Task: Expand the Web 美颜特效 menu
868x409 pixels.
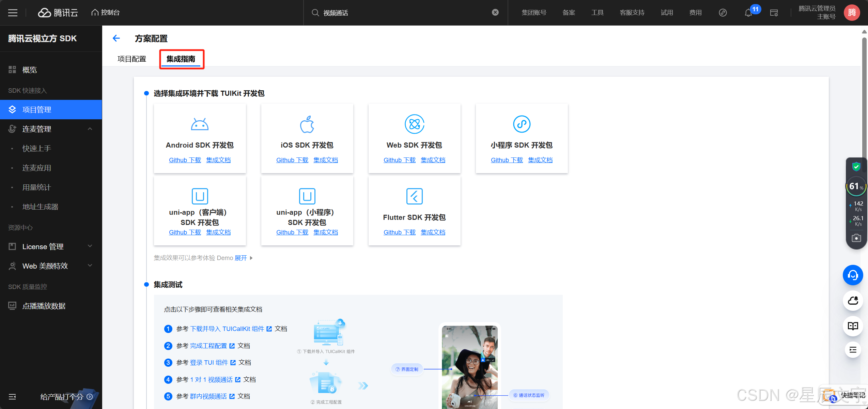Action: click(x=90, y=266)
